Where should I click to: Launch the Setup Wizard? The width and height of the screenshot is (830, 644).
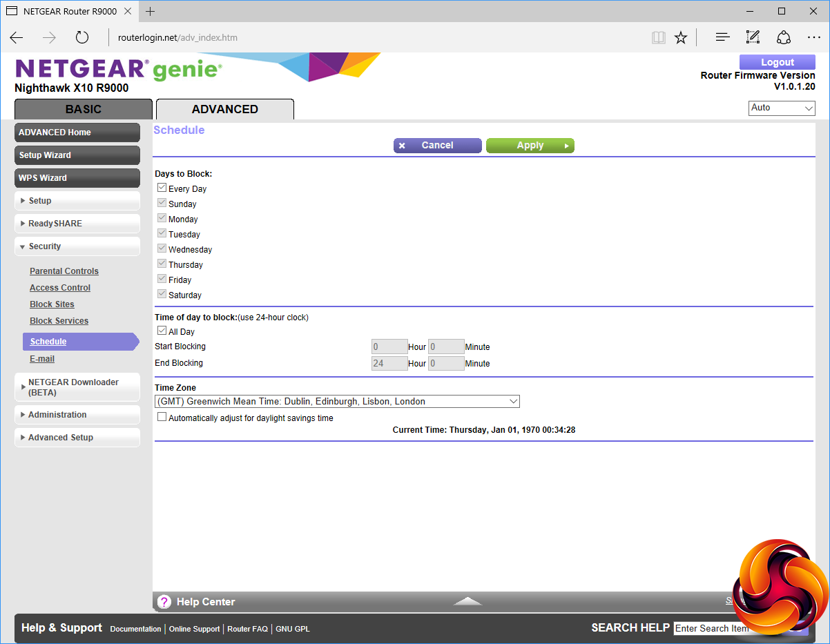[77, 155]
